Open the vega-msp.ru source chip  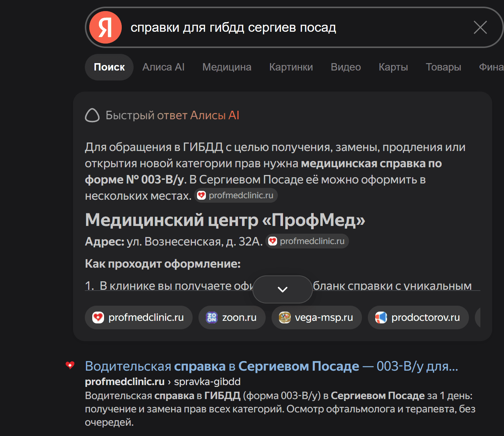(317, 317)
